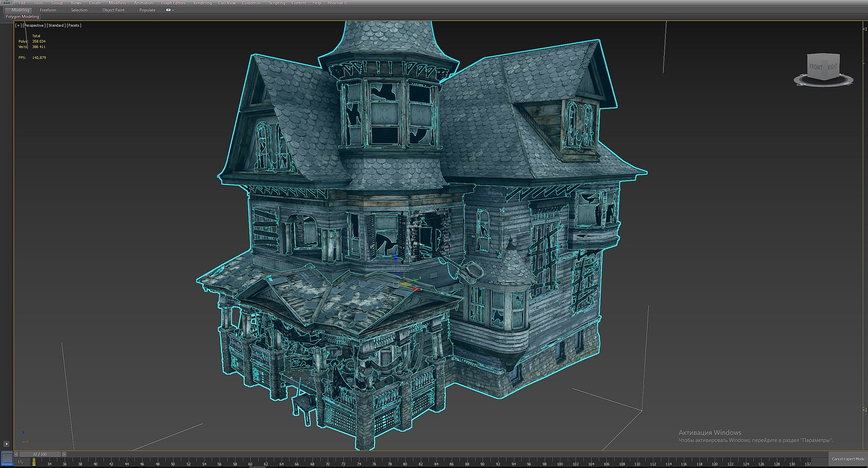Open the Tools menu
This screenshot has width=868, height=468.
38,3
